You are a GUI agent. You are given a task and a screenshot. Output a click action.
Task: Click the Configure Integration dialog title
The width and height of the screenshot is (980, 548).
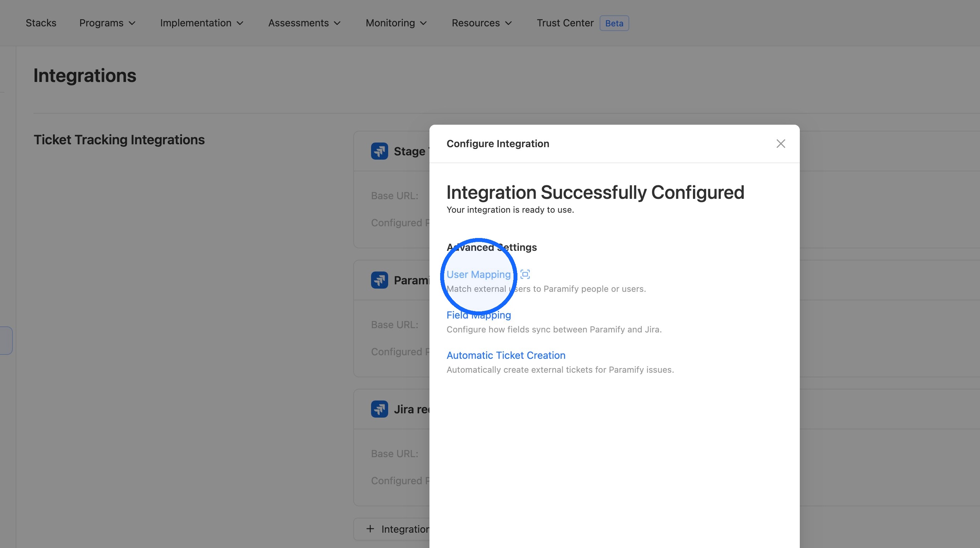(x=497, y=144)
